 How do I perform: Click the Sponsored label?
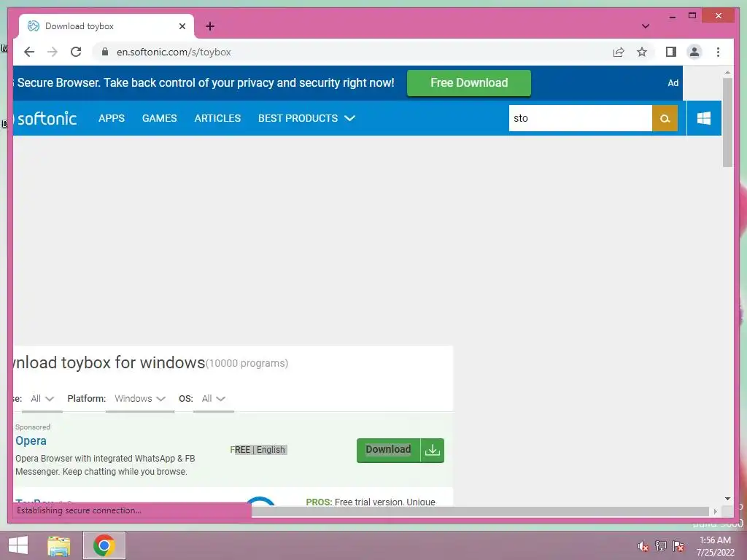tap(32, 427)
